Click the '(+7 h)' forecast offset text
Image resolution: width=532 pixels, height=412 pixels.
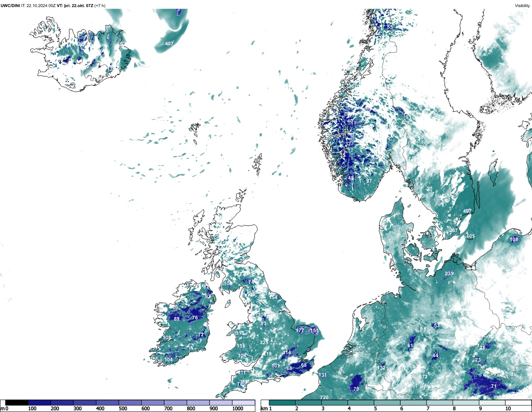(x=100, y=5)
